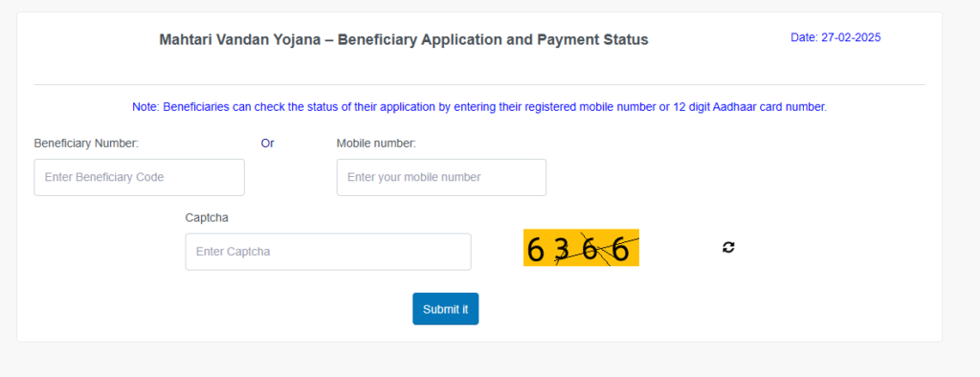Click the rightmost 6 in captcha image

[620, 250]
